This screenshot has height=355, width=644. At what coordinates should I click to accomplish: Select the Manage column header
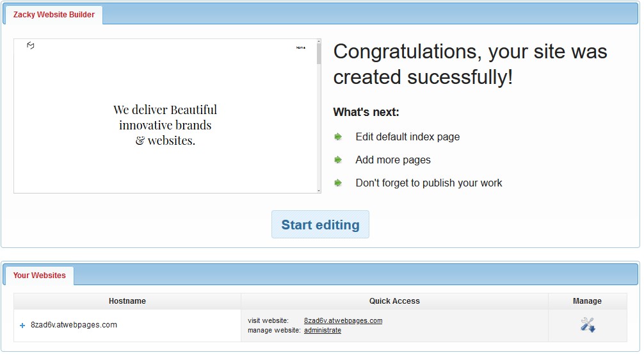[587, 301]
